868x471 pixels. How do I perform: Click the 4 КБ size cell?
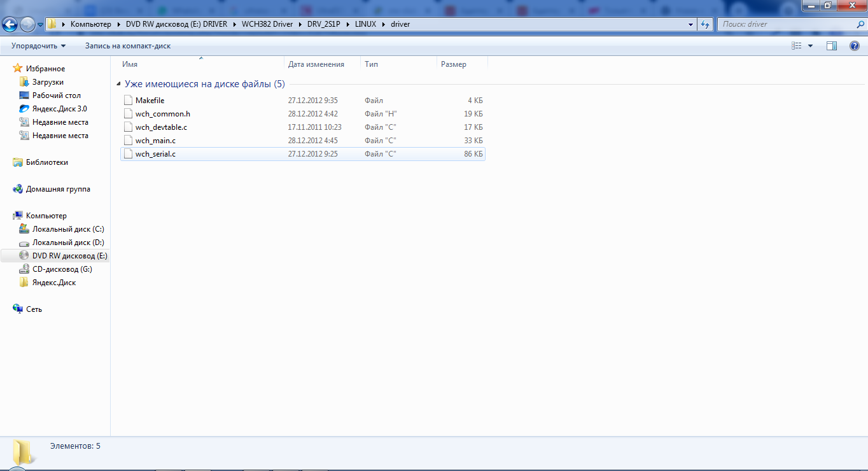pyautogui.click(x=475, y=101)
